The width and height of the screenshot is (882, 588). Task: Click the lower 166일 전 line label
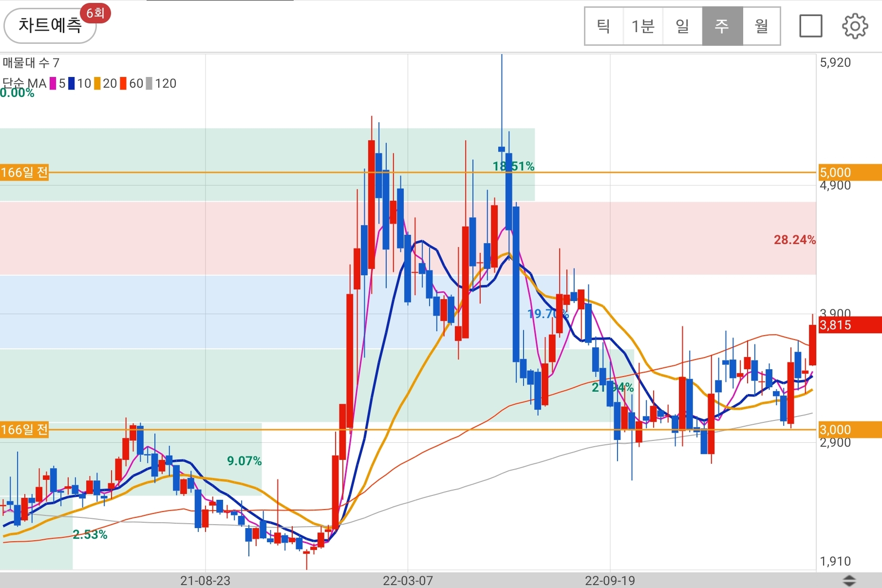pyautogui.click(x=24, y=430)
